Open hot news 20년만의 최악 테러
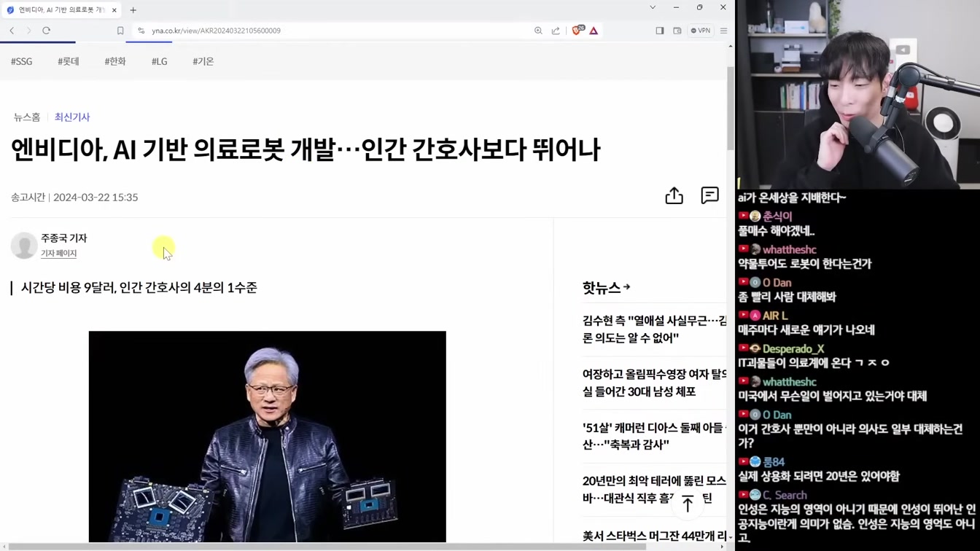This screenshot has width=980, height=551. pos(654,489)
